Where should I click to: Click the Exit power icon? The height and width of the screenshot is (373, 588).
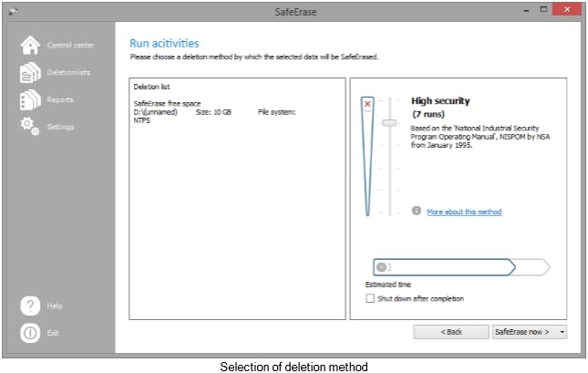[x=30, y=333]
